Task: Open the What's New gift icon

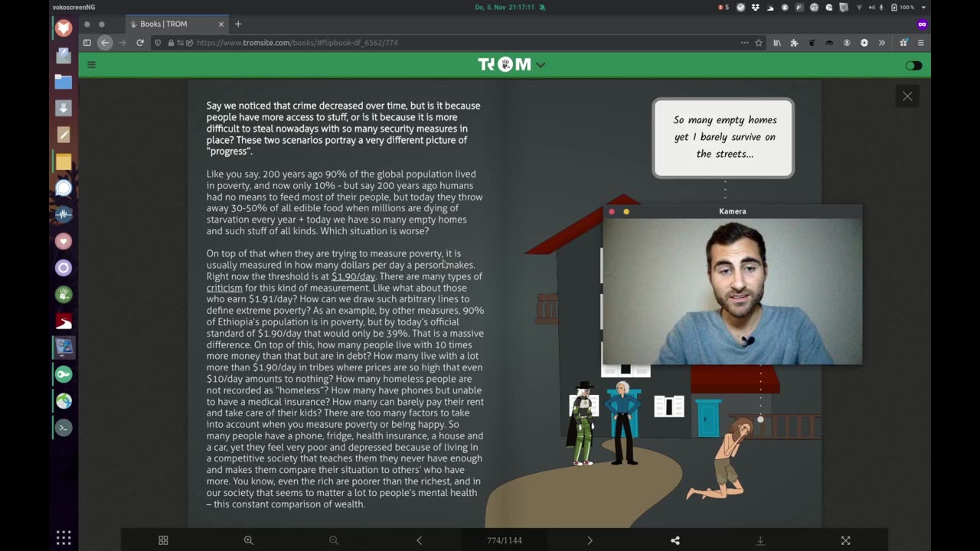Action: pos(903,43)
